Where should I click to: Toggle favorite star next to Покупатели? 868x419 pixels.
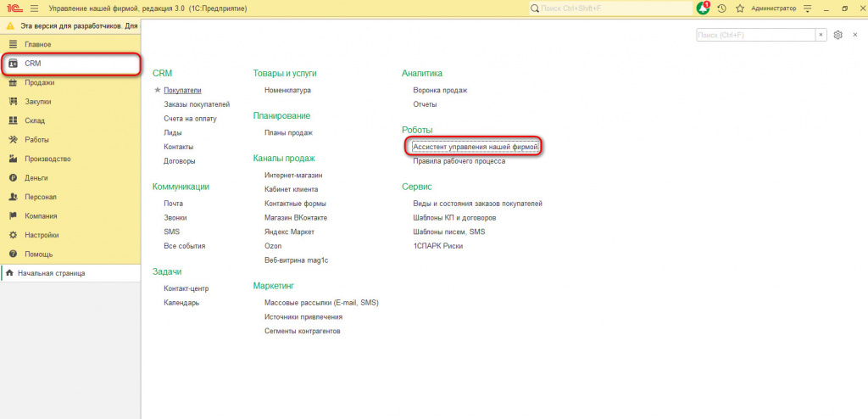click(x=158, y=90)
